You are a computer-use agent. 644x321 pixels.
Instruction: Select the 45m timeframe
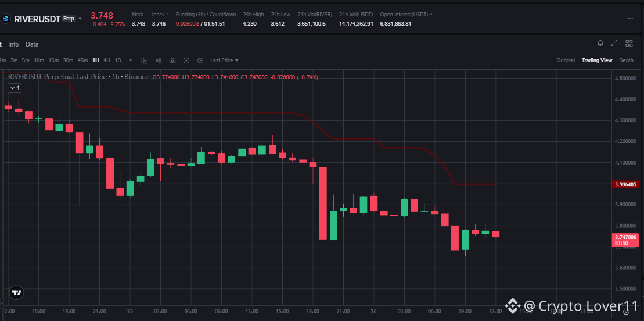pos(82,60)
